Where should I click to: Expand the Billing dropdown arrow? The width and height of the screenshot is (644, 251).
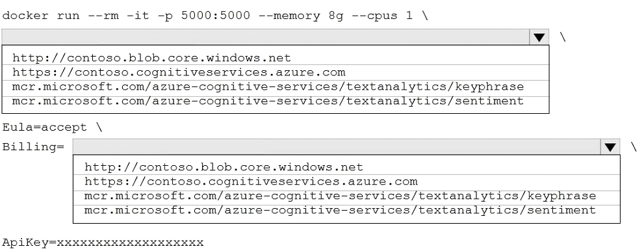[x=610, y=147]
